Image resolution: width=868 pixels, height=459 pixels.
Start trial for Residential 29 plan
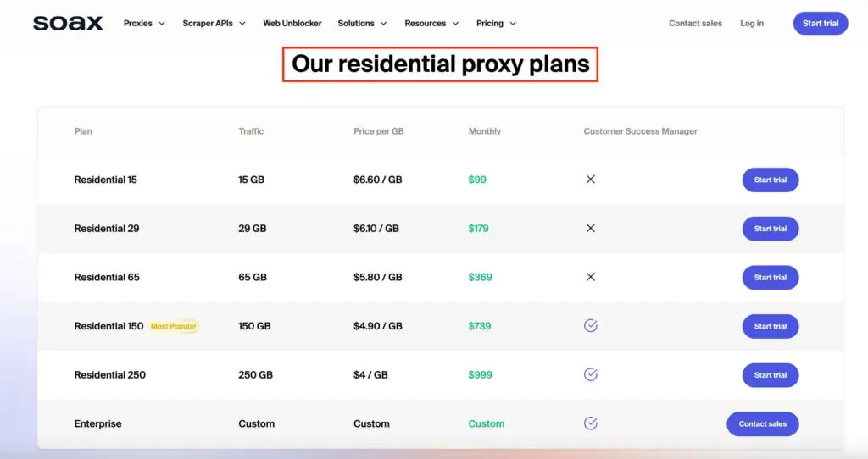pos(770,229)
